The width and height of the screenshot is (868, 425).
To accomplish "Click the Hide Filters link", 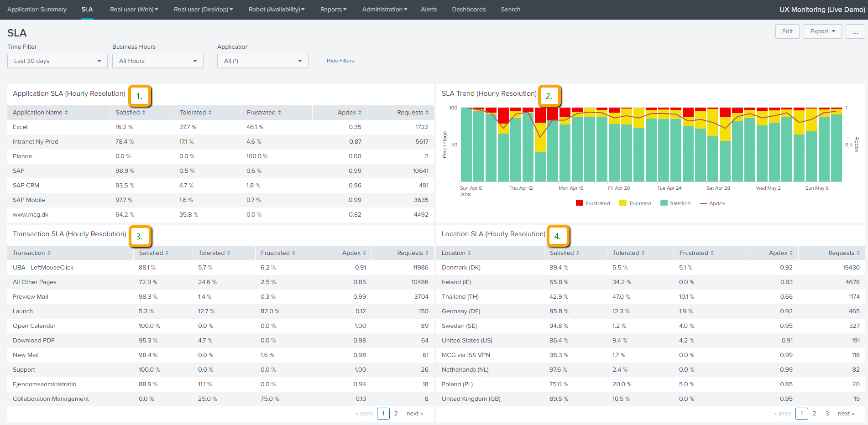I will tap(340, 61).
